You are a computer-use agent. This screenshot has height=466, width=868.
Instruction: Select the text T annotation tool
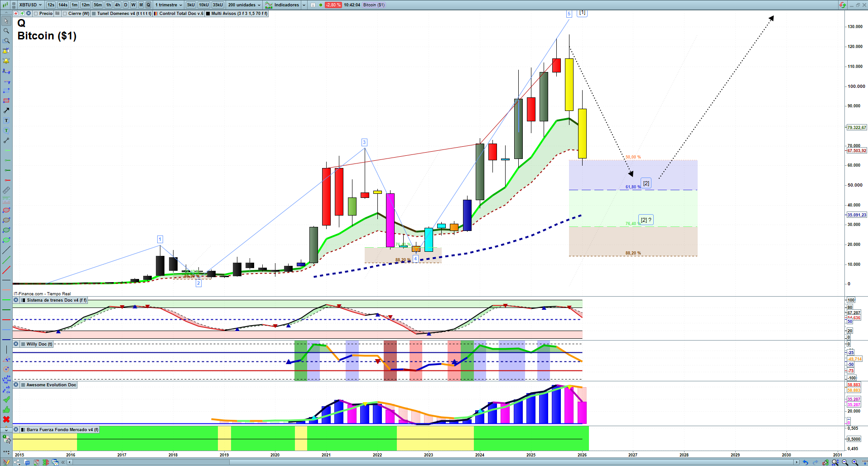pos(6,120)
